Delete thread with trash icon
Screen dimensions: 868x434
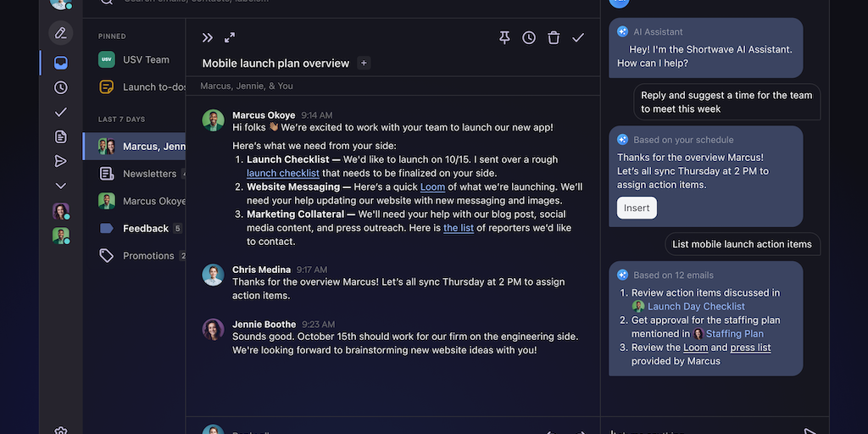pos(554,37)
